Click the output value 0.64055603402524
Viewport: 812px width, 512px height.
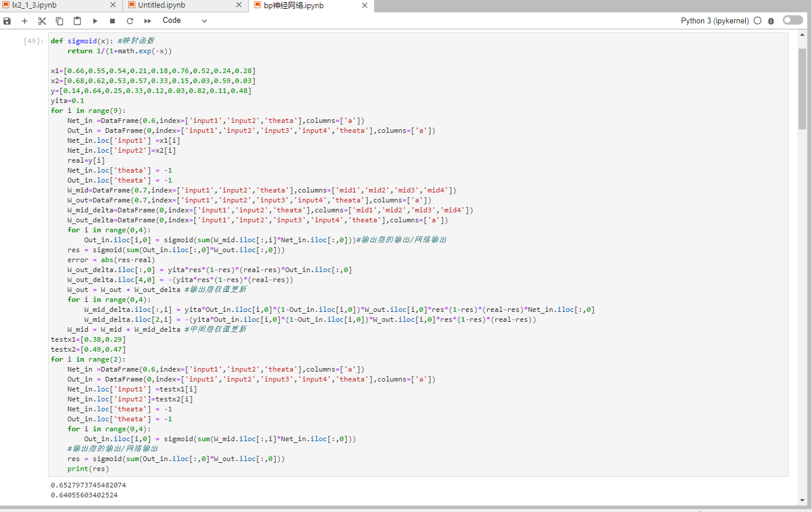pyautogui.click(x=84, y=495)
